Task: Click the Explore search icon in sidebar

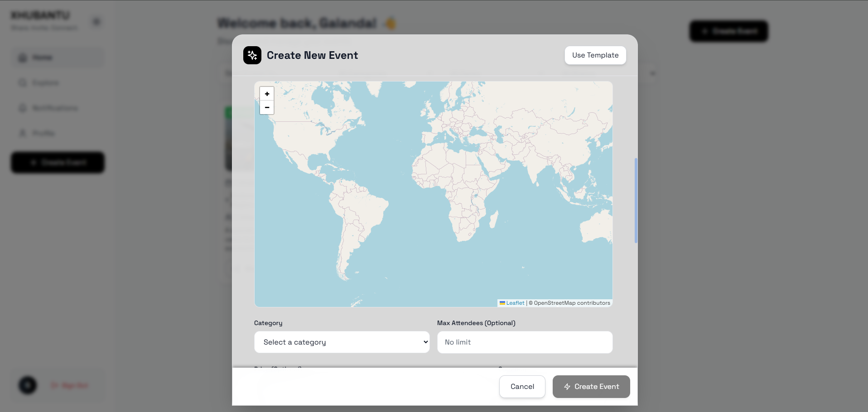Action: (23, 83)
